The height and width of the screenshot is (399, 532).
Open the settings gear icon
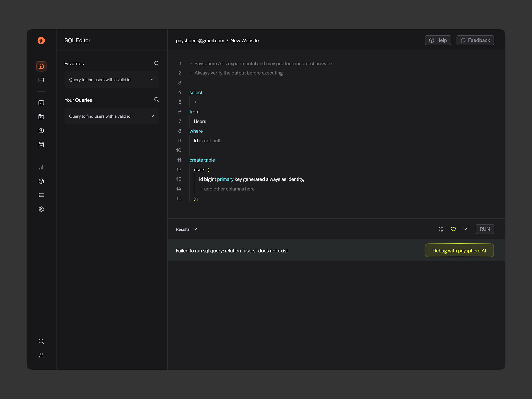pyautogui.click(x=41, y=209)
